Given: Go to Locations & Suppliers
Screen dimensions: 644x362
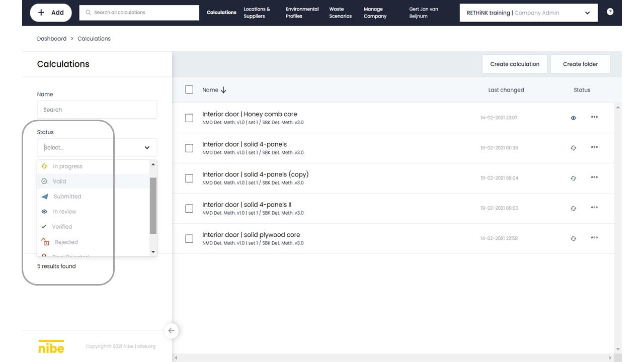Looking at the screenshot, I should (x=257, y=13).
